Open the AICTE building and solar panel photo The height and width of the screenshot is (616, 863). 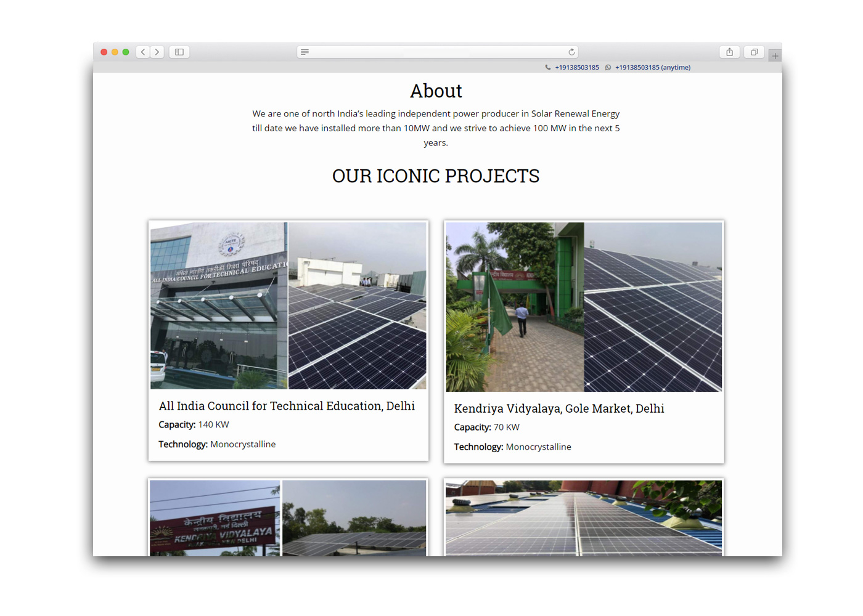pos(288,306)
